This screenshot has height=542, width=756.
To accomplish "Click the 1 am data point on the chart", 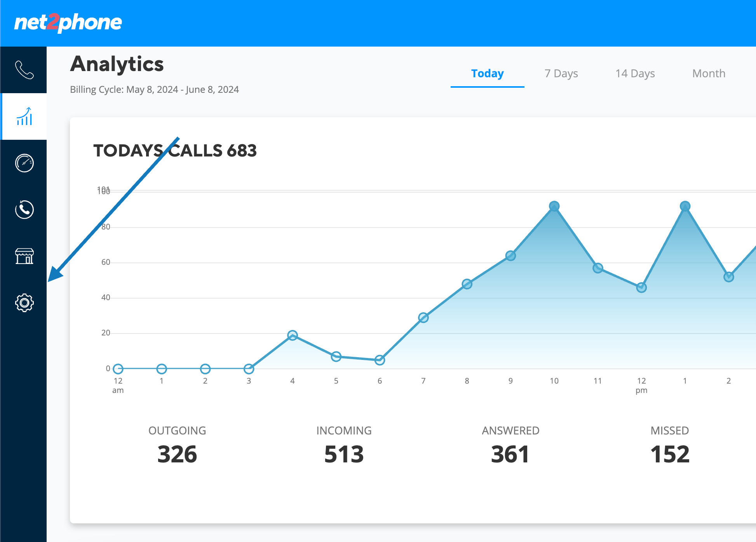I will [162, 369].
